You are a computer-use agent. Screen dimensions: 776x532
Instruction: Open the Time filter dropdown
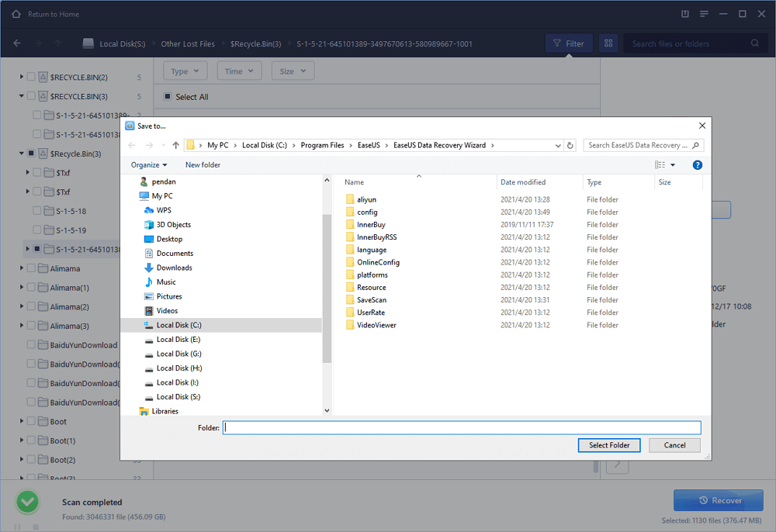pyautogui.click(x=239, y=71)
